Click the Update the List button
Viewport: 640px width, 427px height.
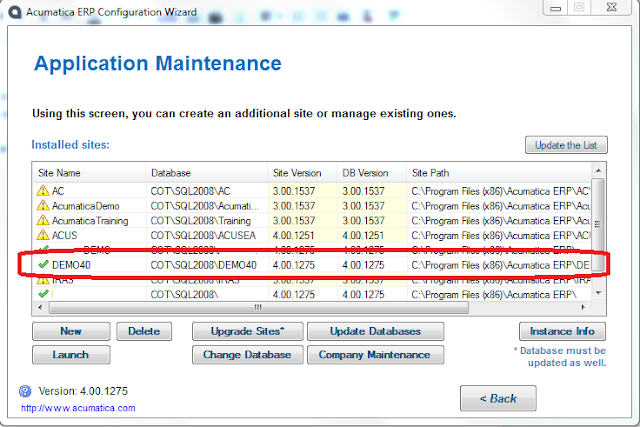tap(566, 145)
